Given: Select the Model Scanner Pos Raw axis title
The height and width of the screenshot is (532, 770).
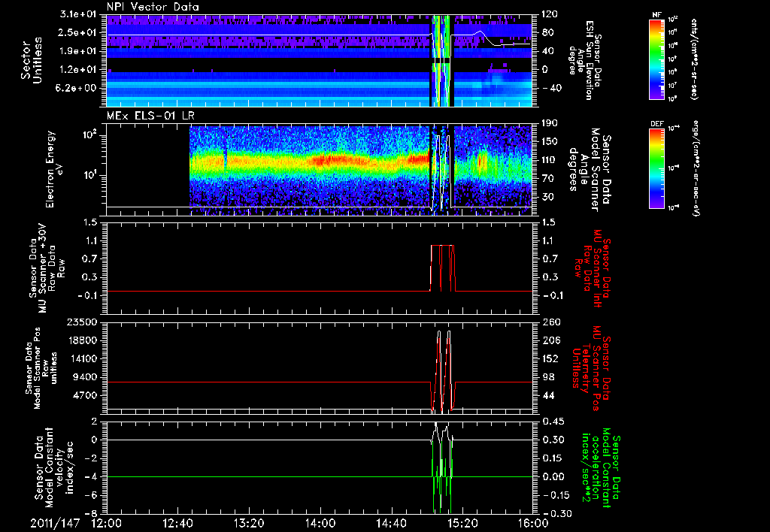Looking at the screenshot, I should [x=41, y=368].
